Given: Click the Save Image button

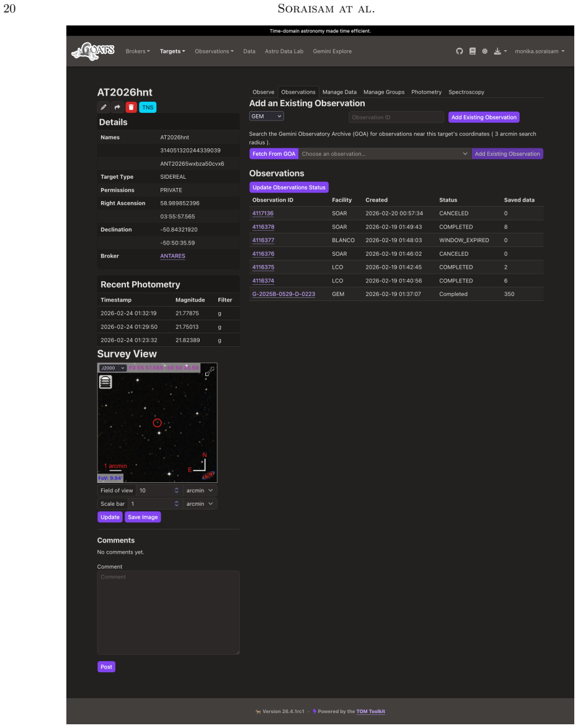Looking at the screenshot, I should point(143,517).
